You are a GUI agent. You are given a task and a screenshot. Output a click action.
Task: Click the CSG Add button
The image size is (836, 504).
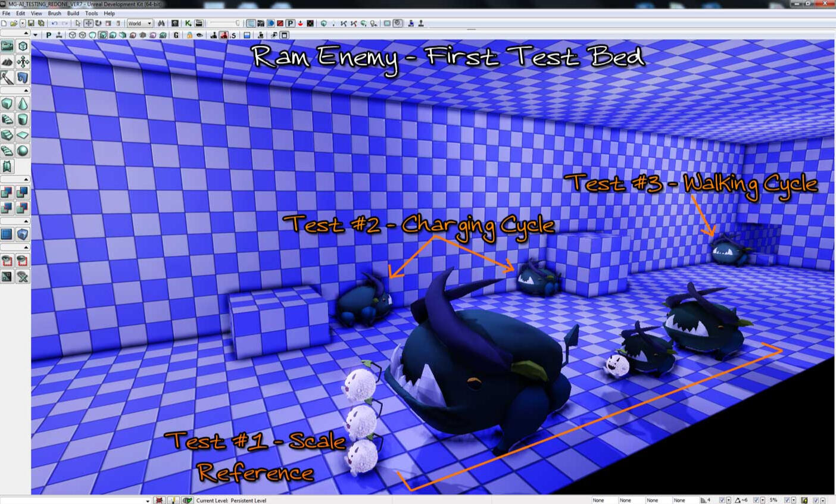pyautogui.click(x=7, y=192)
